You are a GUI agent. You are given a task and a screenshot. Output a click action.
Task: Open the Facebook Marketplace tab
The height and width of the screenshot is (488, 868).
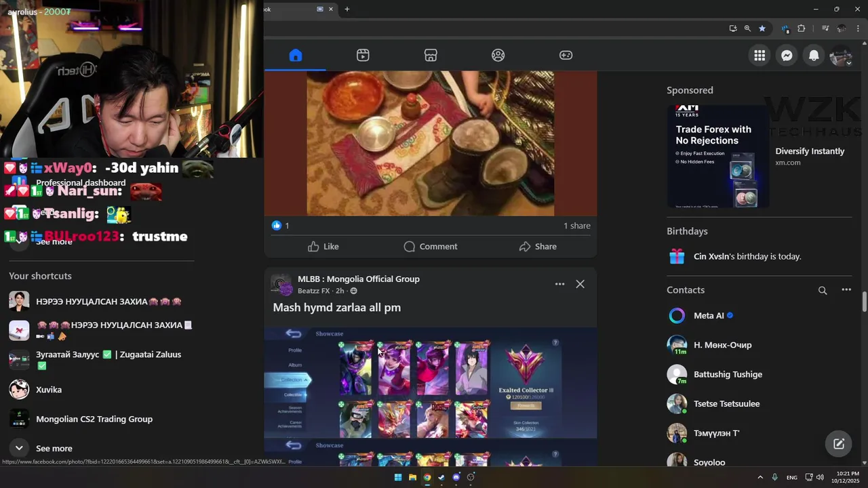point(431,55)
